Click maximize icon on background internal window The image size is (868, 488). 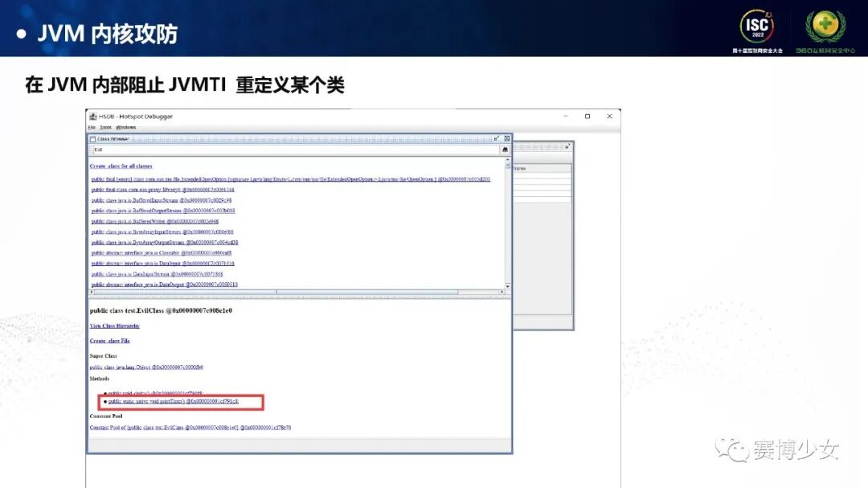pos(567,147)
